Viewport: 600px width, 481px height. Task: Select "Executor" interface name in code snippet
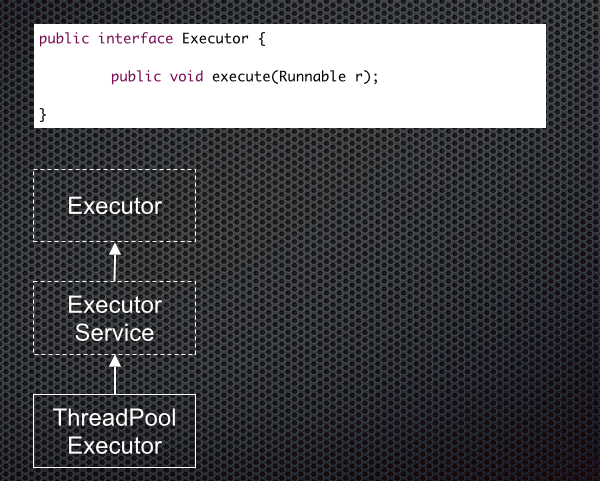214,39
